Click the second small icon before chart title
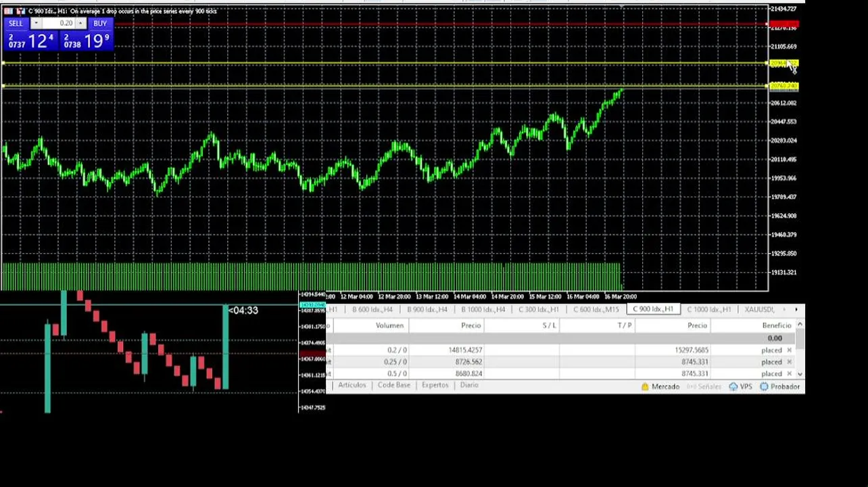The width and height of the screenshot is (868, 487). coord(20,11)
